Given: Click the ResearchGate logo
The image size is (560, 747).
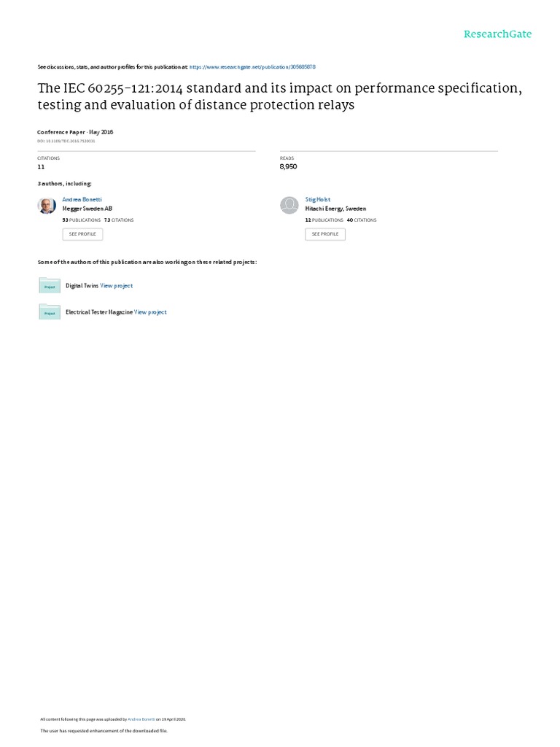Looking at the screenshot, I should coord(497,34).
